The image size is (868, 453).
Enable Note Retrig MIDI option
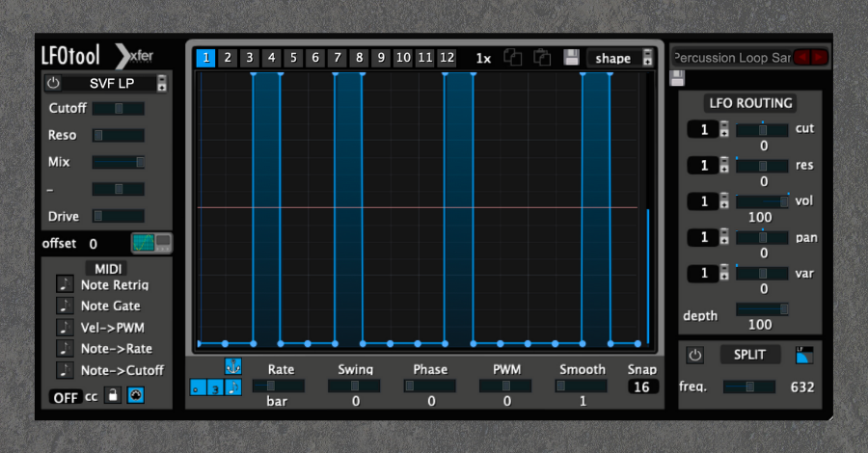(65, 284)
